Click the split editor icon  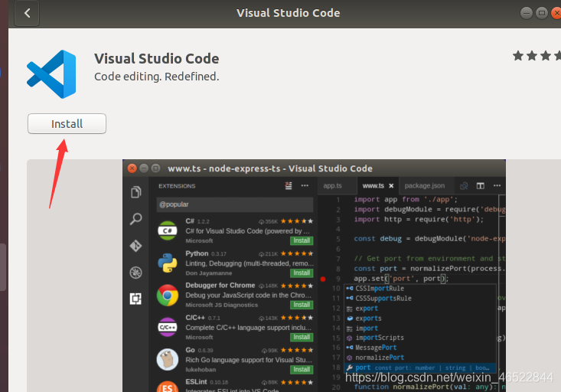(x=481, y=185)
